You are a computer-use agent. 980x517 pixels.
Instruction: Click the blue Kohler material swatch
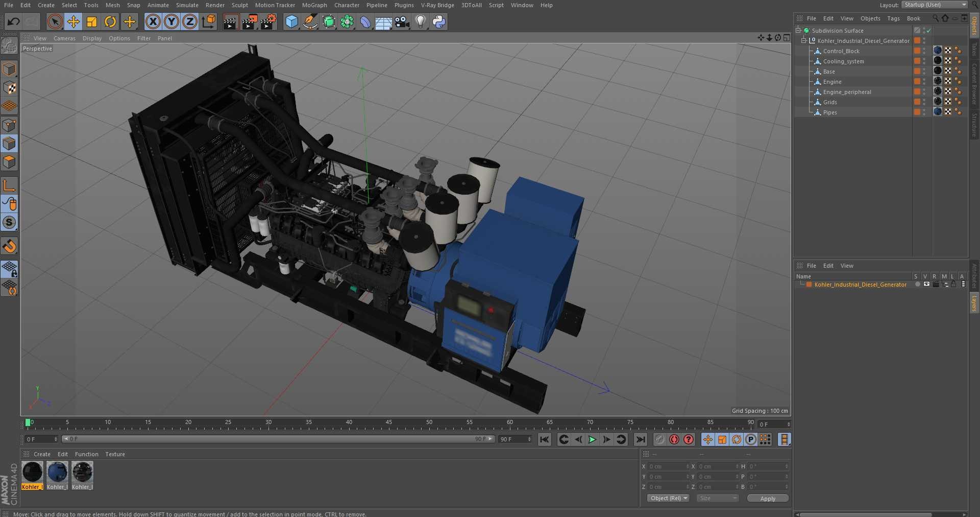[x=57, y=473]
